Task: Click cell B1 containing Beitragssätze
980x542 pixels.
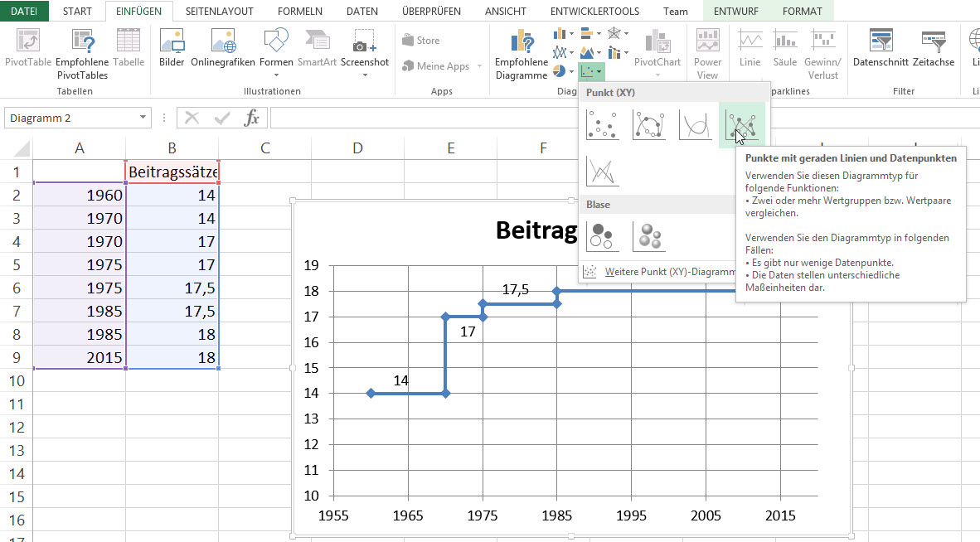Action: [172, 172]
